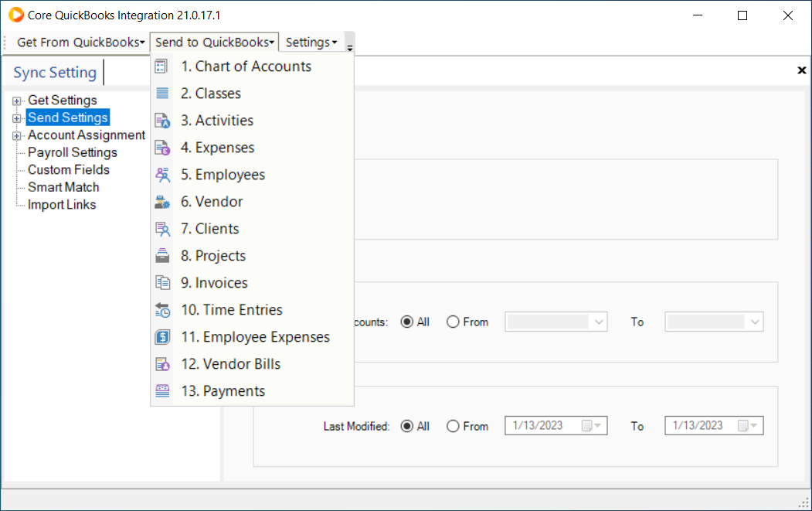The width and height of the screenshot is (812, 511).
Task: Click the Employee Expenses dollar icon
Action: point(162,337)
